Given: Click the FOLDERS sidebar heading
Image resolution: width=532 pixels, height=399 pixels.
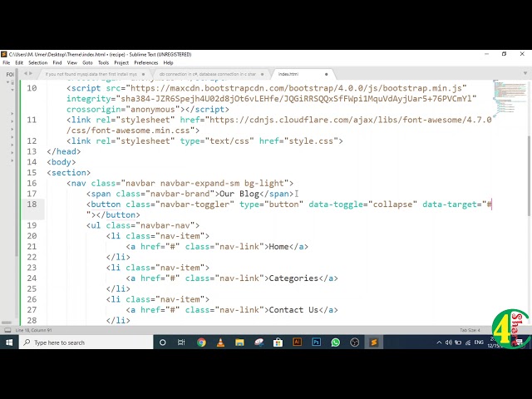Looking at the screenshot, I should pyautogui.click(x=10, y=74).
